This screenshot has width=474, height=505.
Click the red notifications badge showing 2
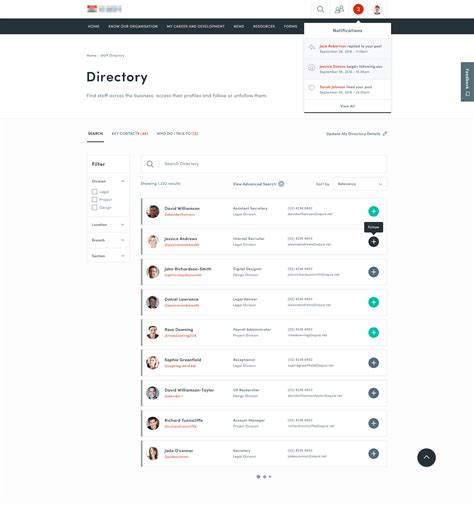[358, 9]
